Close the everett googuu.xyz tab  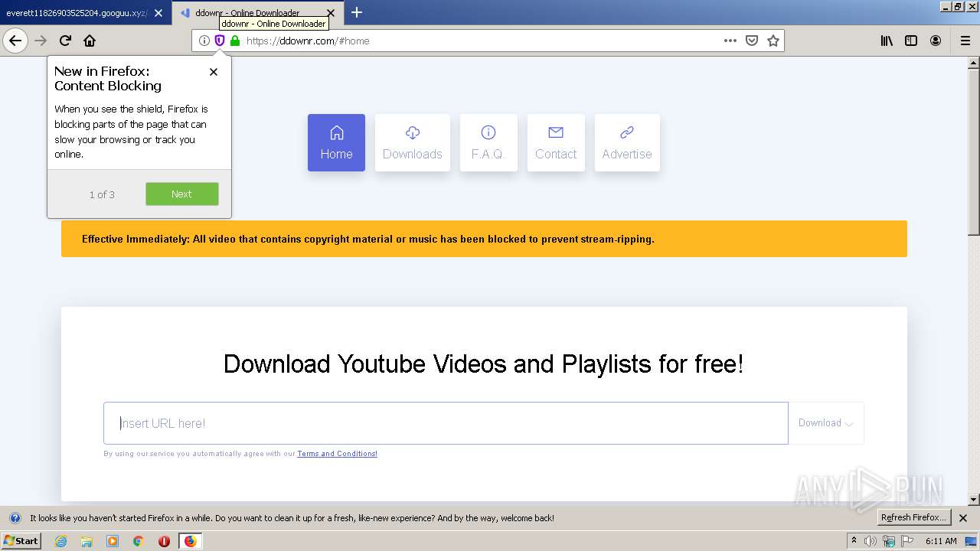tap(158, 13)
